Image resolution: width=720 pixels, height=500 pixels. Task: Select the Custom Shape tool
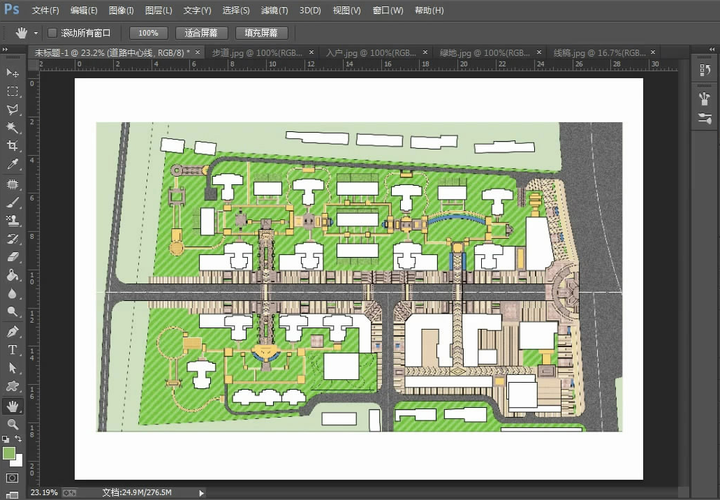[12, 386]
